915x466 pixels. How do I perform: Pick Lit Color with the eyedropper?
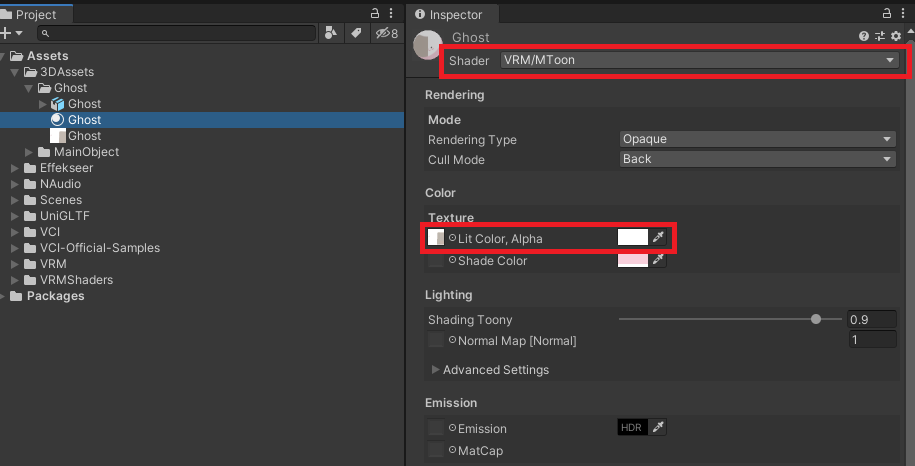[658, 237]
